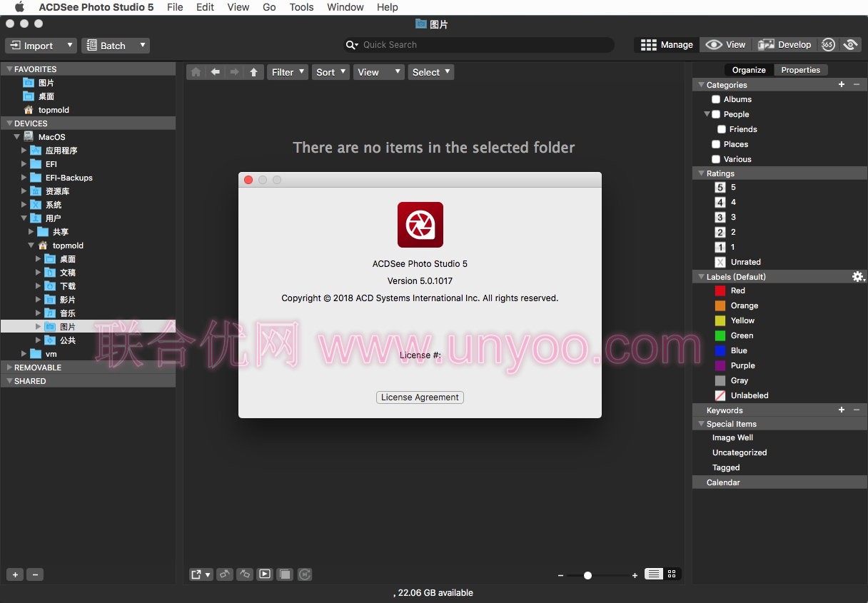Image resolution: width=868 pixels, height=603 pixels.
Task: Choose the Green label swatch
Action: (x=720, y=335)
